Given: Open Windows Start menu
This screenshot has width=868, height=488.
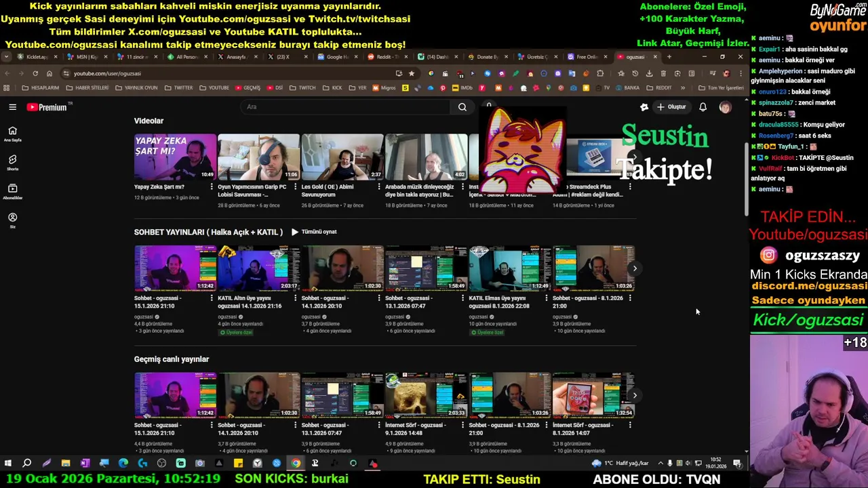Looking at the screenshot, I should 8,464.
